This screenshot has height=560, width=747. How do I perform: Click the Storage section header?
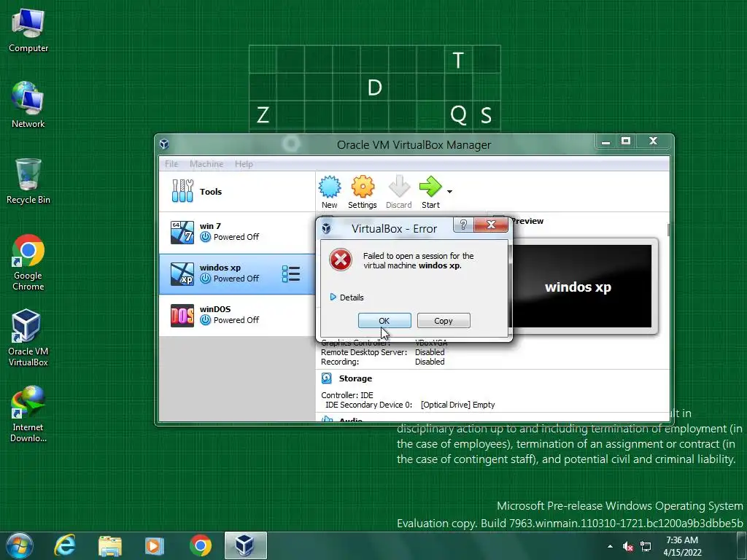[355, 378]
